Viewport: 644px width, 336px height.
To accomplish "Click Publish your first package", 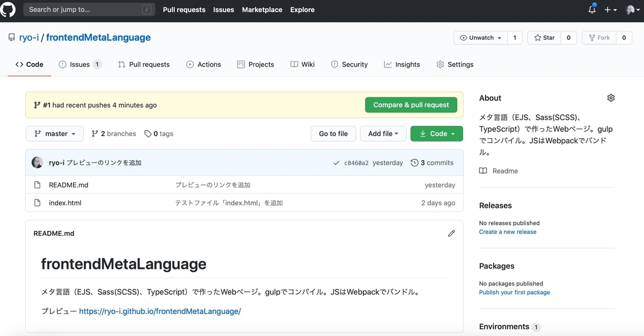I will tap(515, 293).
